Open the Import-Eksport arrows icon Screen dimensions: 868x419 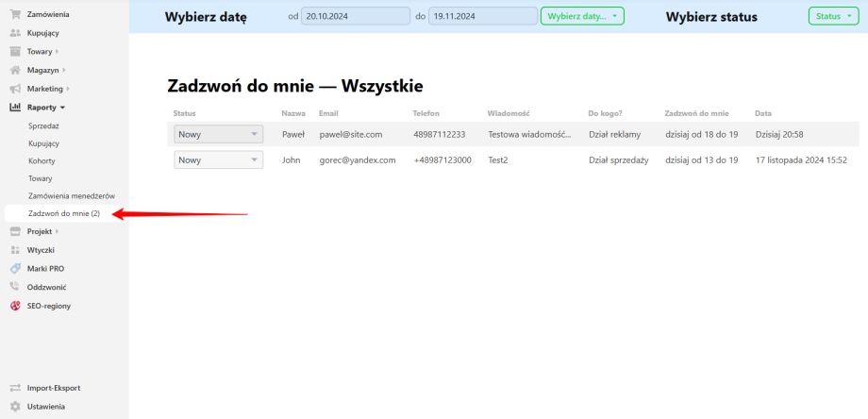[x=15, y=388]
